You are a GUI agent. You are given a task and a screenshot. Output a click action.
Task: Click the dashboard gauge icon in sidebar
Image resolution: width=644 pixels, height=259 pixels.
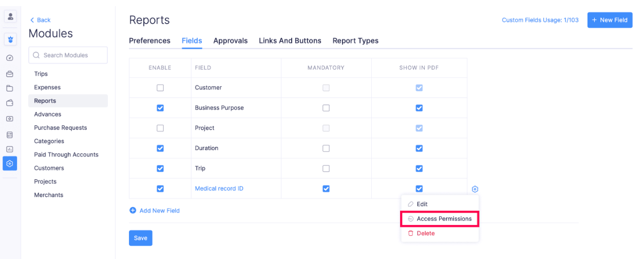click(9, 58)
